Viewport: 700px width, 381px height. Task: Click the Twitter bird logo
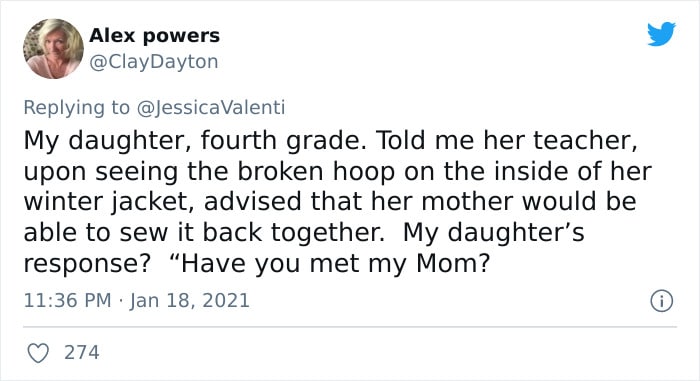[661, 33]
